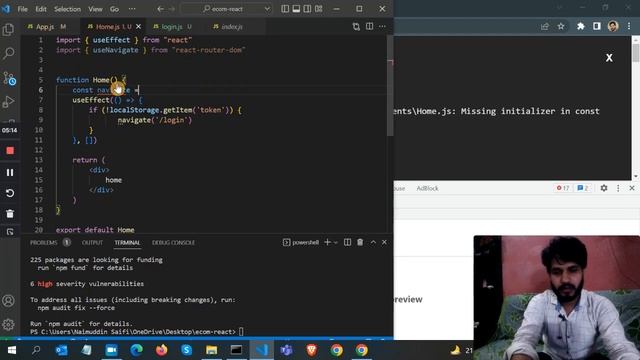The height and width of the screenshot is (360, 640).
Task: Toggle the browser side panel
Action: [596, 27]
